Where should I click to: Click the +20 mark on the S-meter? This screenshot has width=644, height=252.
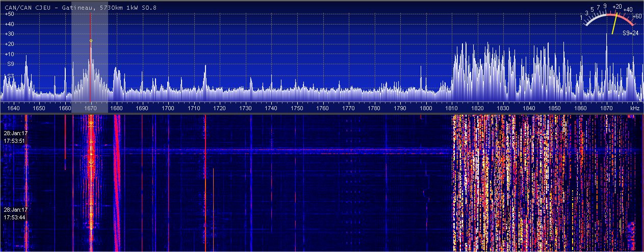click(x=617, y=7)
